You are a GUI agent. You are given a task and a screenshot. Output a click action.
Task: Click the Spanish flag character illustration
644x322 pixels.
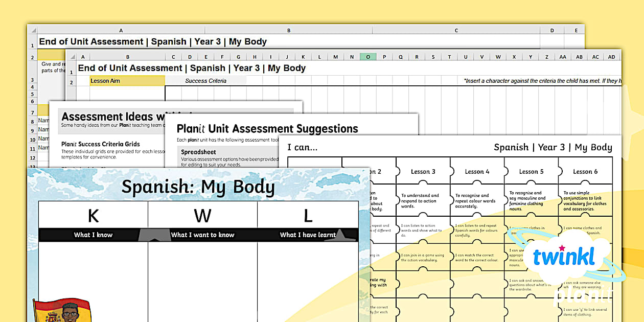click(x=61, y=309)
